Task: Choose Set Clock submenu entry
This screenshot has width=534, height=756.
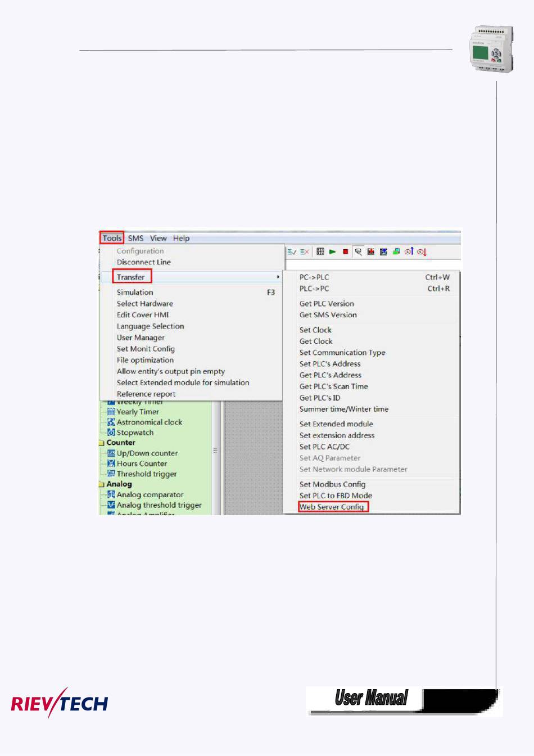Action: coord(315,330)
